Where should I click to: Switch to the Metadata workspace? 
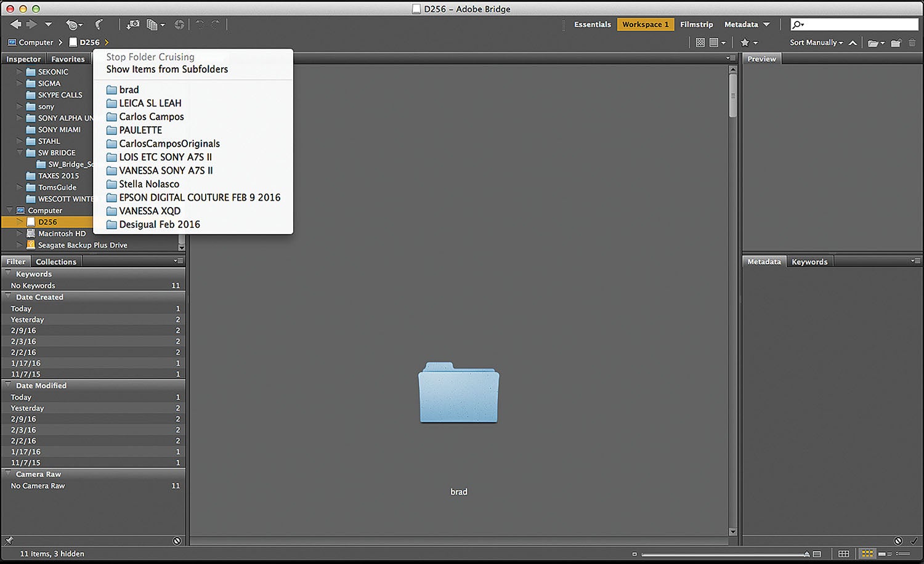pyautogui.click(x=741, y=24)
